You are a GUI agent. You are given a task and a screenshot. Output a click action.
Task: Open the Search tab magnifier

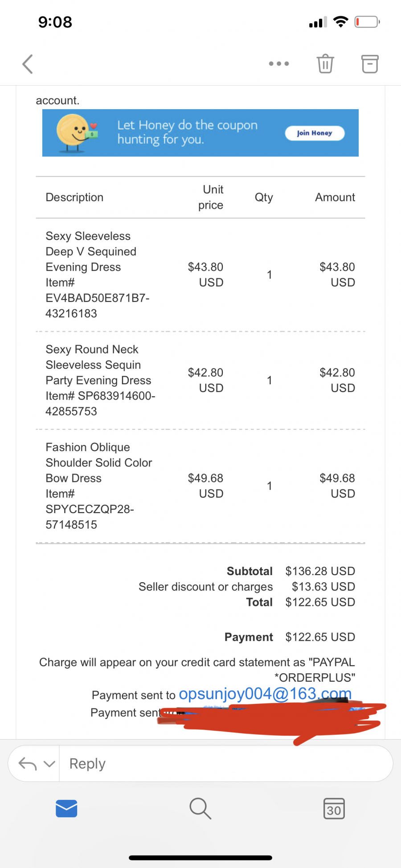tap(200, 808)
